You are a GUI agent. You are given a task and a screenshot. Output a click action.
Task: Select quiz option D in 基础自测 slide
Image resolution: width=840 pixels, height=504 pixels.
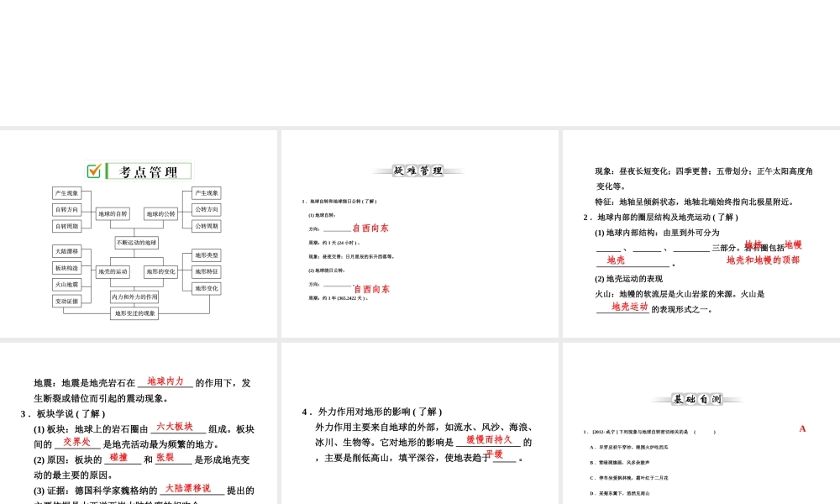[620, 493]
